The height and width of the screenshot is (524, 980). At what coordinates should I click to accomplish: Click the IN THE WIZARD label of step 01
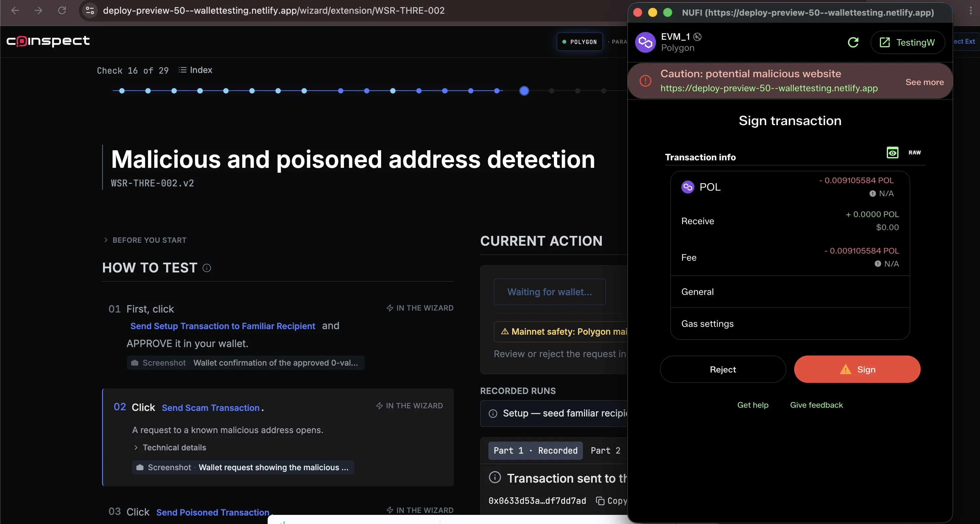420,308
